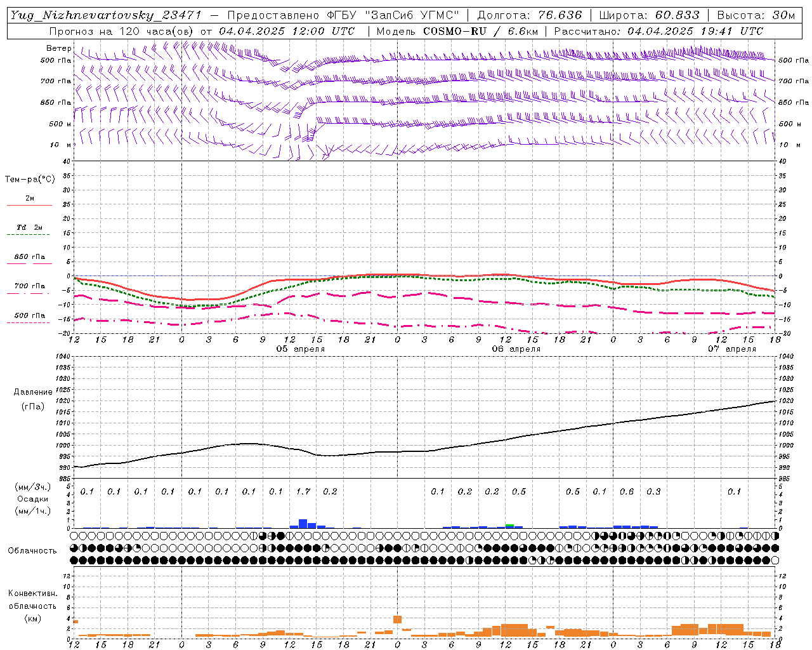The image size is (812, 650).
Task: Click the '06 апреля' date label
Action: (x=516, y=349)
